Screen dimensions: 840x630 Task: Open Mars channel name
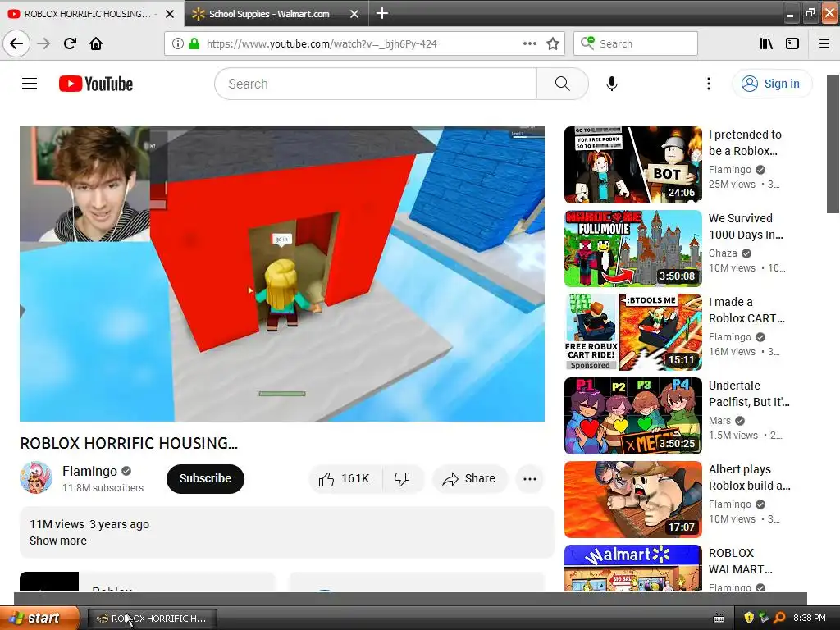719,421
